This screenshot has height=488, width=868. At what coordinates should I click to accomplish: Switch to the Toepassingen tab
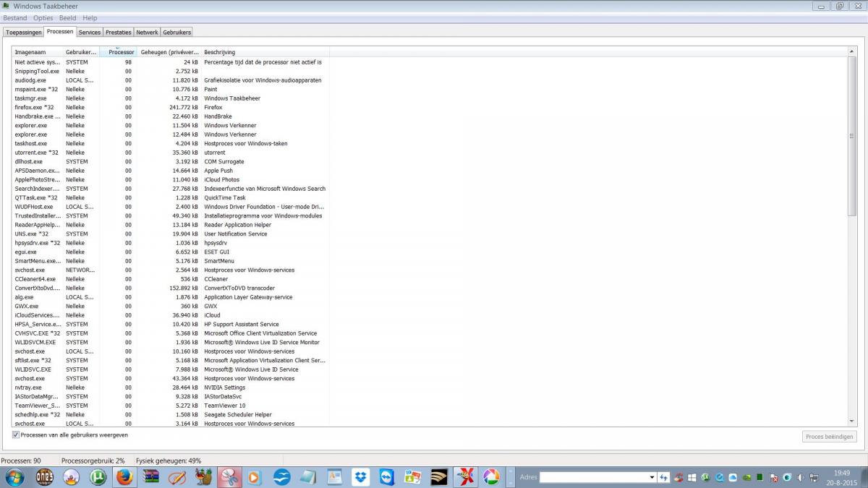tap(23, 33)
